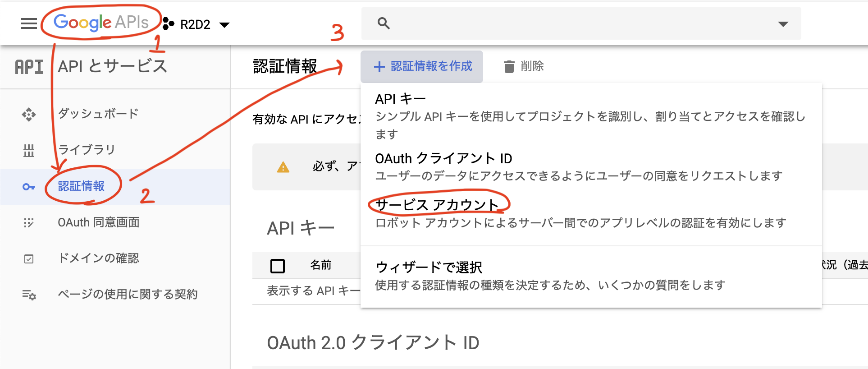This screenshot has width=868, height=369.
Task: Toggle the select-all checkbox beside 名前
Action: pos(278,266)
